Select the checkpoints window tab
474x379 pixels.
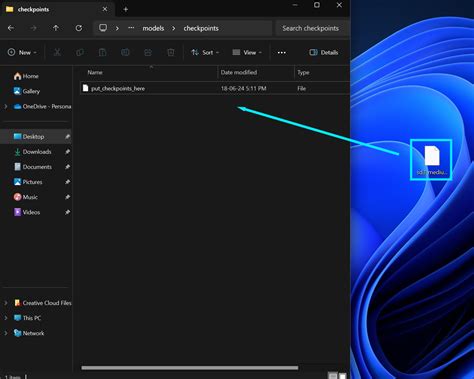click(57, 9)
